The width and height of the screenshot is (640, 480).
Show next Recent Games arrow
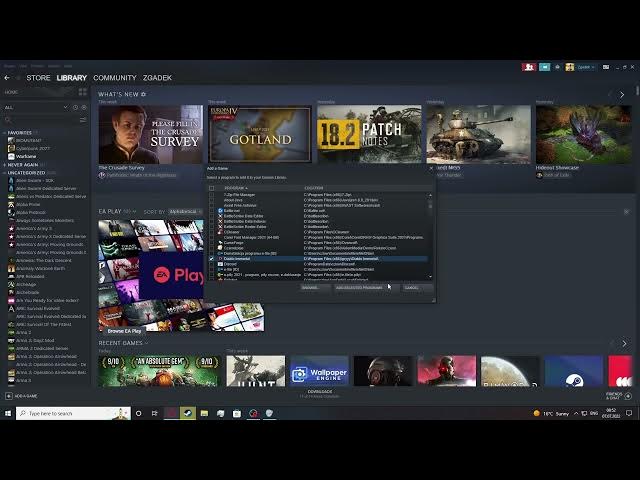(624, 343)
